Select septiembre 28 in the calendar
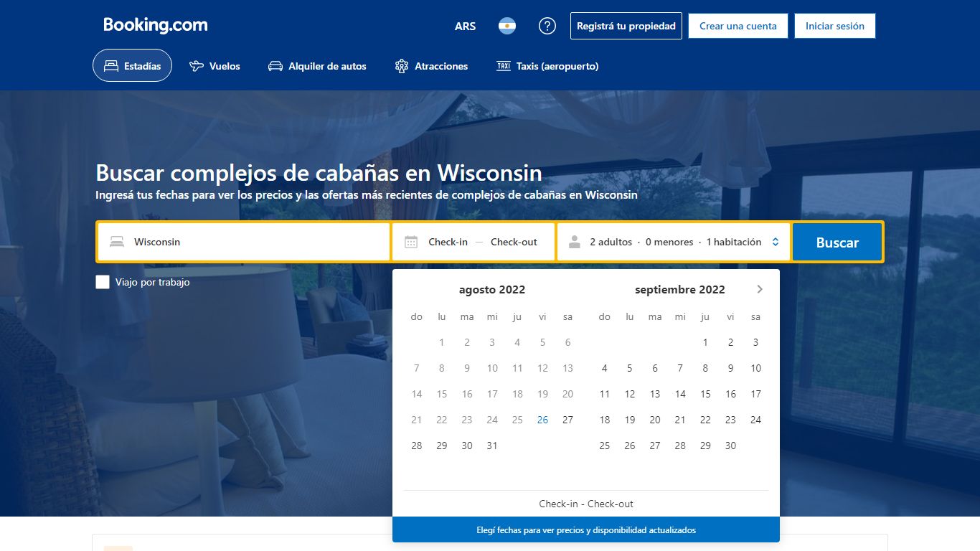Image resolution: width=980 pixels, height=551 pixels. pyautogui.click(x=680, y=446)
